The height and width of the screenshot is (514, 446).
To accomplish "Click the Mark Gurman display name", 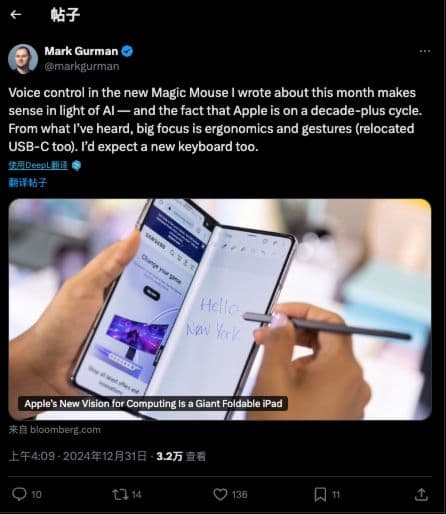I will pyautogui.click(x=81, y=51).
